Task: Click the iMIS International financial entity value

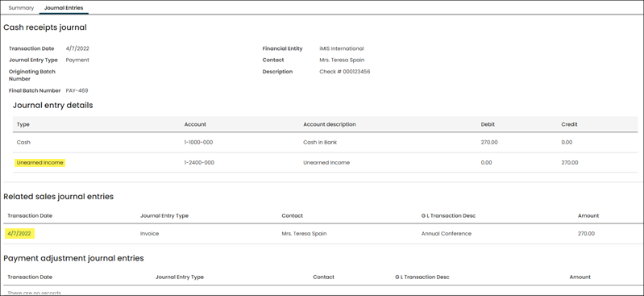Action: click(341, 48)
